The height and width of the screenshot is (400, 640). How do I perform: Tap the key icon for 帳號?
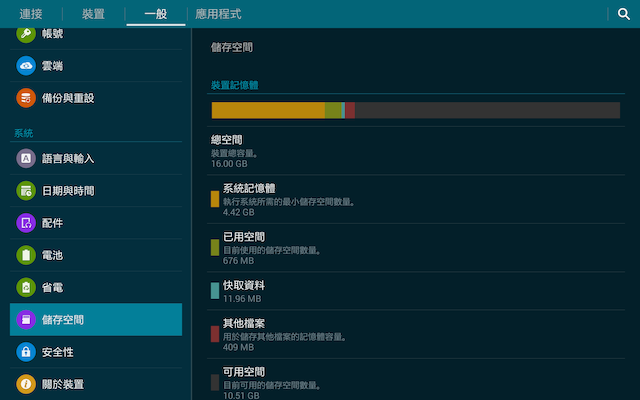[x=26, y=33]
